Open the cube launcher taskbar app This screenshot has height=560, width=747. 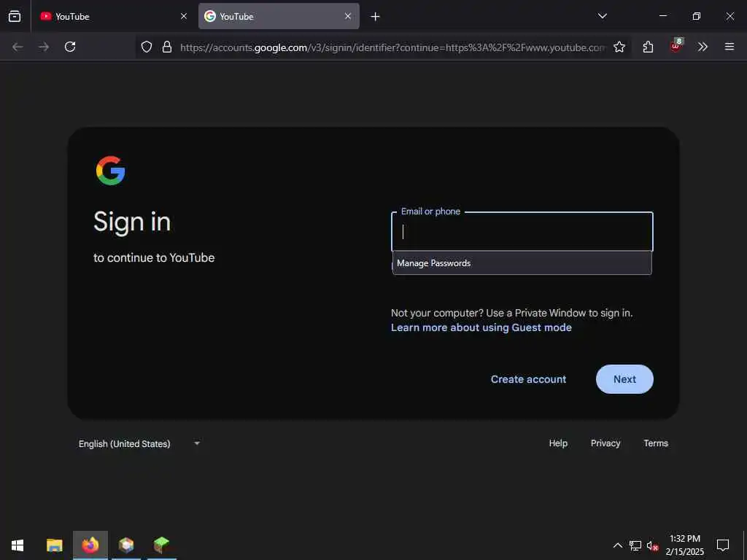(x=126, y=545)
